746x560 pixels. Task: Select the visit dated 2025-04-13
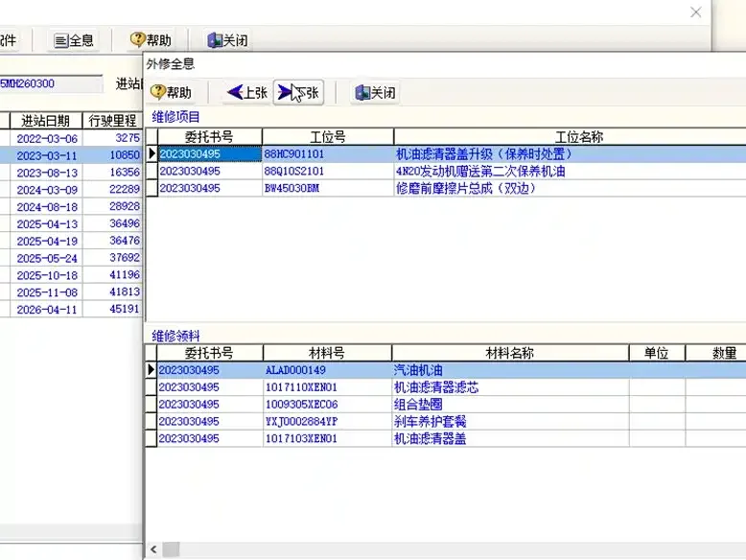coord(71,224)
